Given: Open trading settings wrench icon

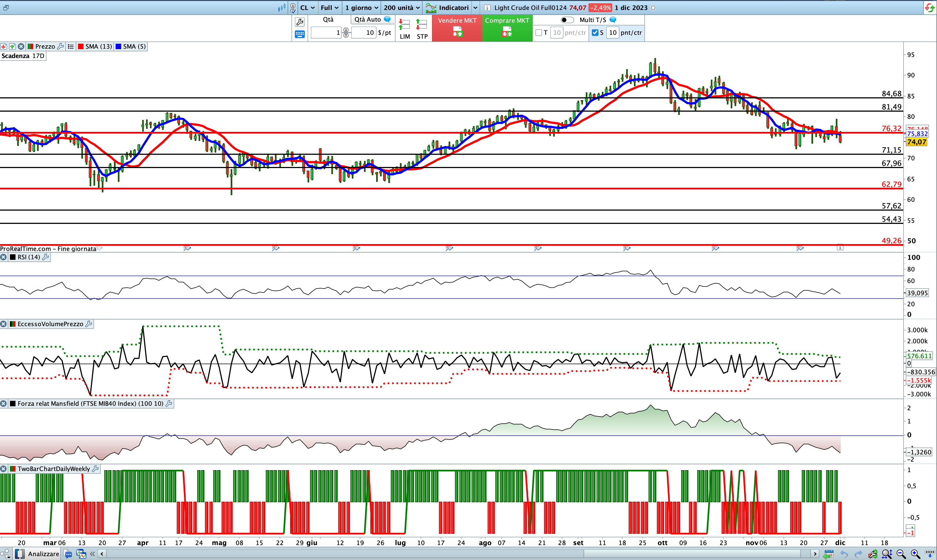Looking at the screenshot, I should click(300, 22).
